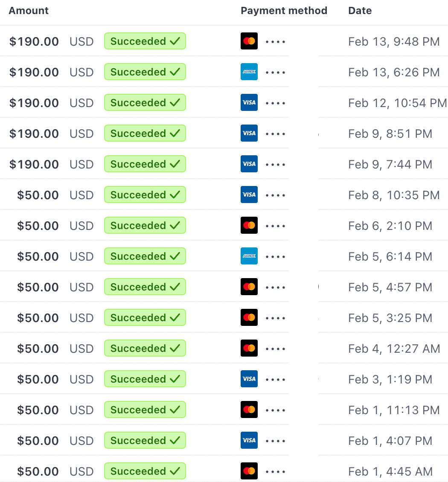448x482 pixels.
Task: Click masked card dots for Feb 5, 3:25 PM
Action: coord(276,318)
